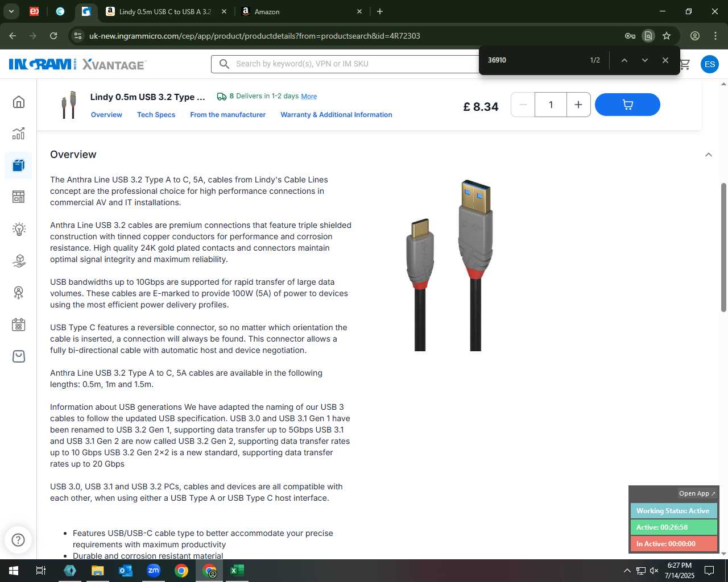The width and height of the screenshot is (728, 582).
Task: Go to next find-in-page match
Action: tap(644, 60)
